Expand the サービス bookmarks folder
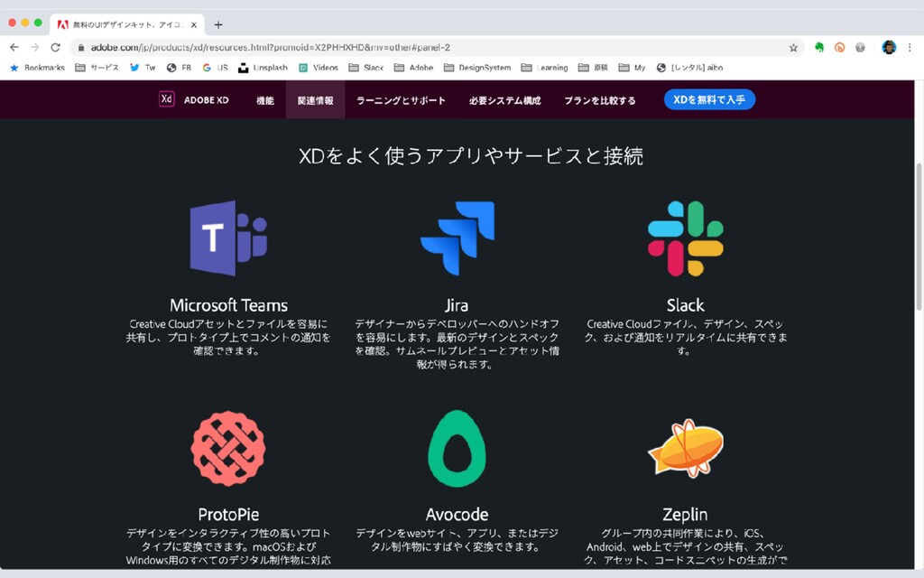Viewport: 924px width, 578px height. click(x=97, y=68)
